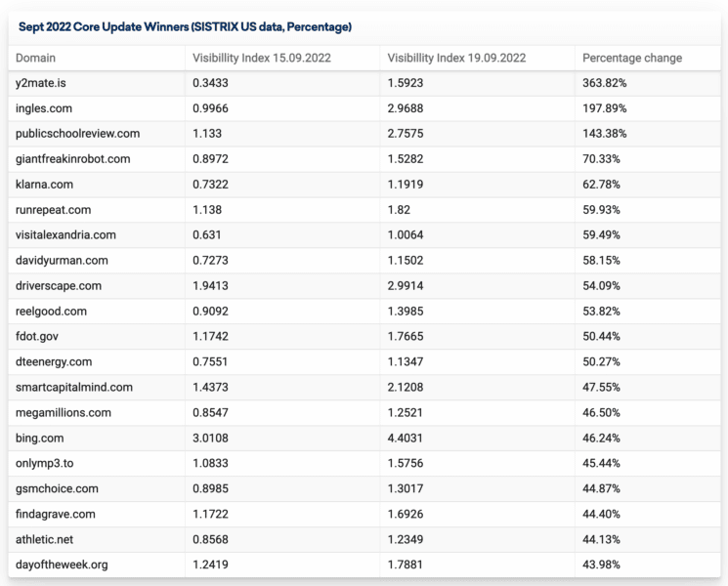Select the bing.com domain row

click(x=39, y=439)
